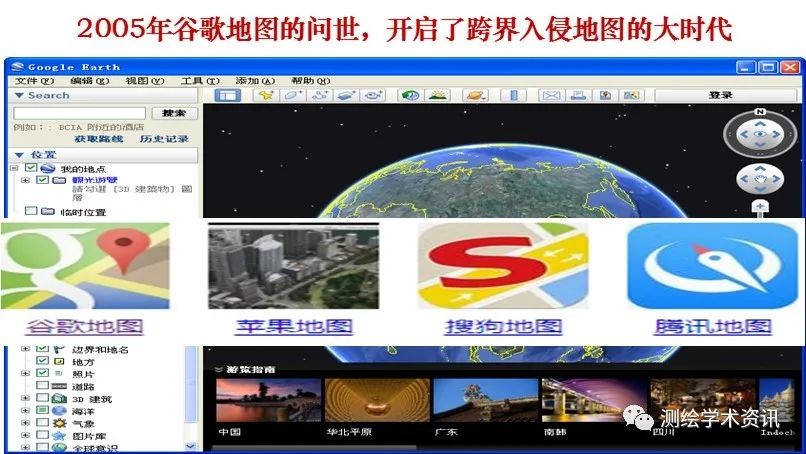Collapse the 位置 panel triangle
The height and width of the screenshot is (454, 806).
tap(19, 155)
